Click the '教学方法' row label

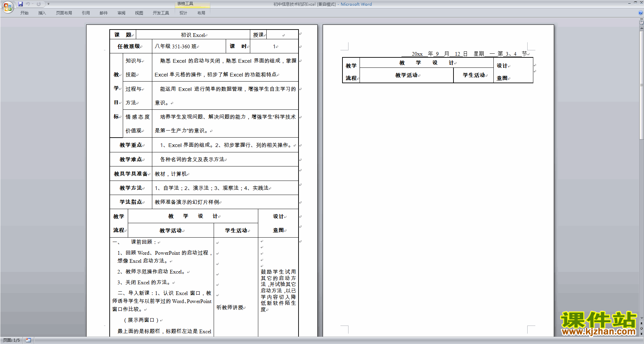(131, 188)
